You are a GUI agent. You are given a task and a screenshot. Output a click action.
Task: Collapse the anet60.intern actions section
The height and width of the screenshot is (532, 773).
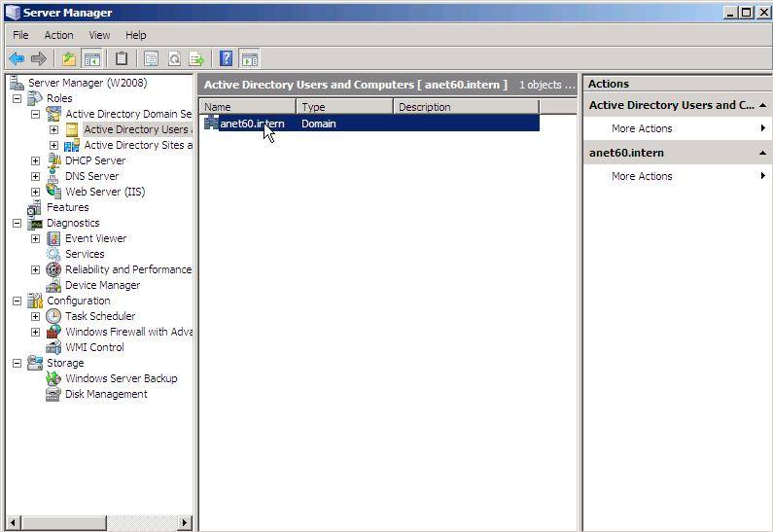click(762, 153)
